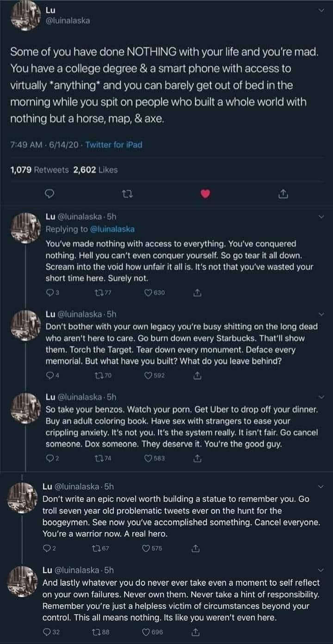333x644 pixels.
Task: View the 2,602 Likes list
Action: 95,170
